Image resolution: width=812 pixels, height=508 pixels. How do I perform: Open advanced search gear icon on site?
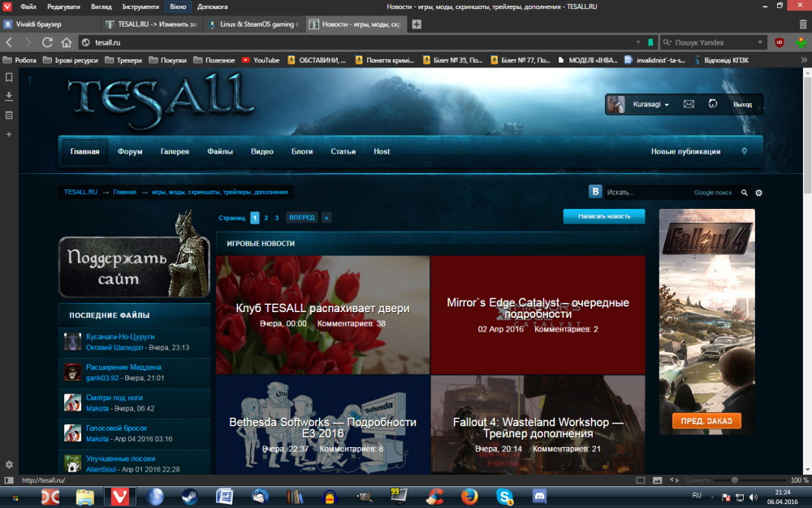point(758,193)
